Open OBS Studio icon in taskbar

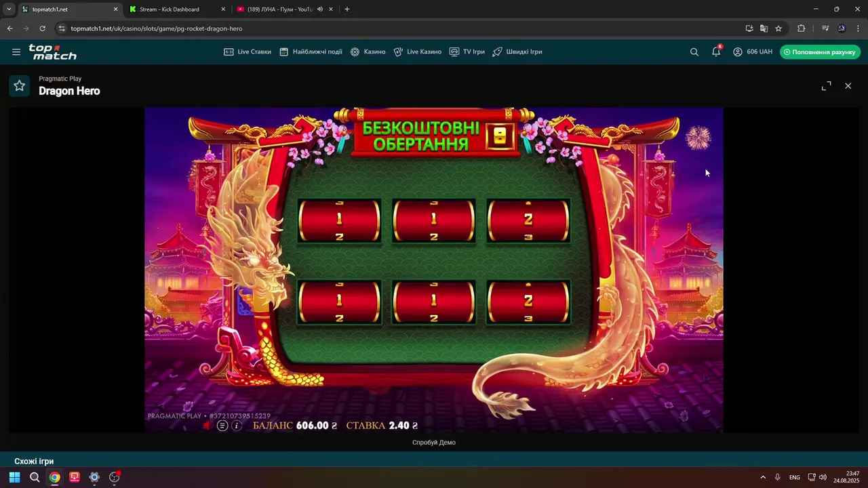coord(115,477)
